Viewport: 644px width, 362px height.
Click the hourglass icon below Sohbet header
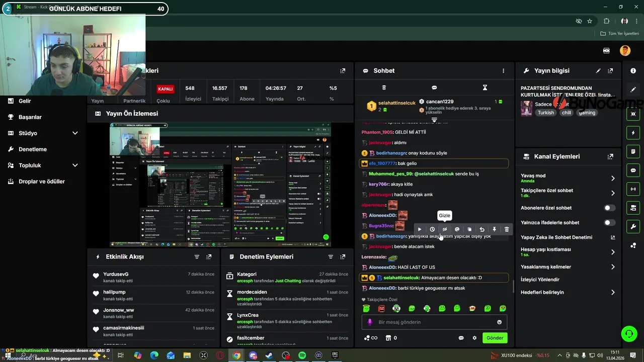pos(485,87)
